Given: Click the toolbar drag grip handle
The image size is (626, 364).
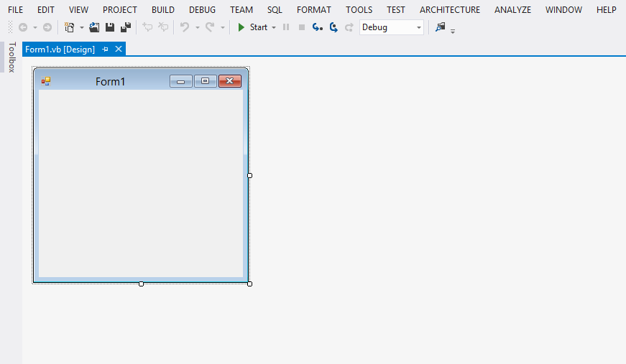Looking at the screenshot, I should tap(10, 27).
